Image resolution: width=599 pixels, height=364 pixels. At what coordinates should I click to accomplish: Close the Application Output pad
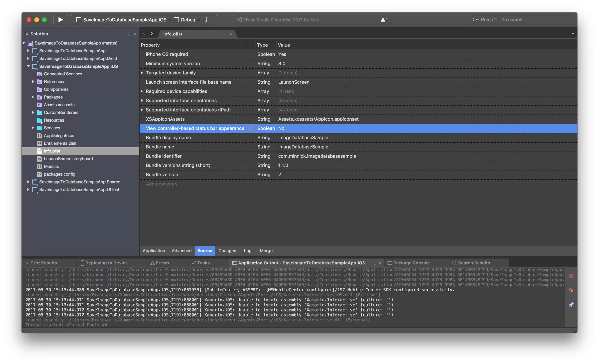[380, 263]
